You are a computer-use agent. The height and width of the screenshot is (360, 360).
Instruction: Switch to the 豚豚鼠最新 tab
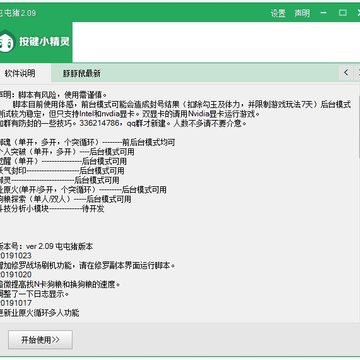[x=82, y=74]
